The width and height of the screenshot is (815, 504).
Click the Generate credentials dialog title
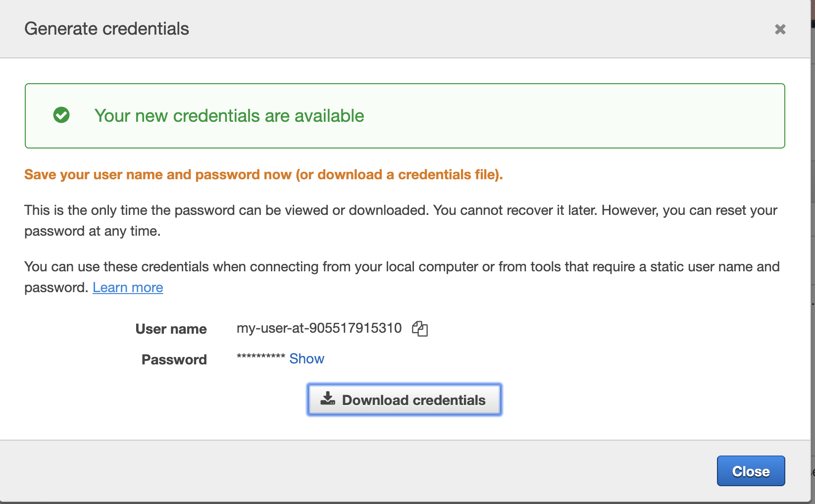[106, 29]
